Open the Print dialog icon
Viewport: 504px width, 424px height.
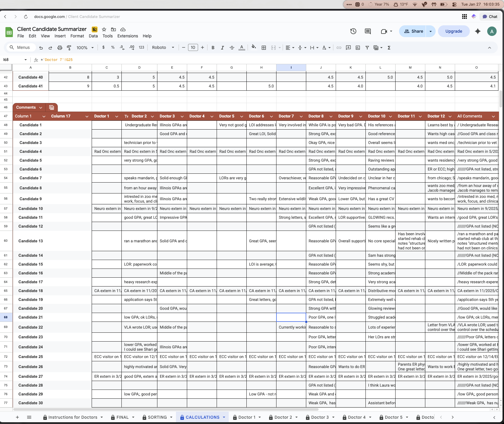pyautogui.click(x=60, y=47)
